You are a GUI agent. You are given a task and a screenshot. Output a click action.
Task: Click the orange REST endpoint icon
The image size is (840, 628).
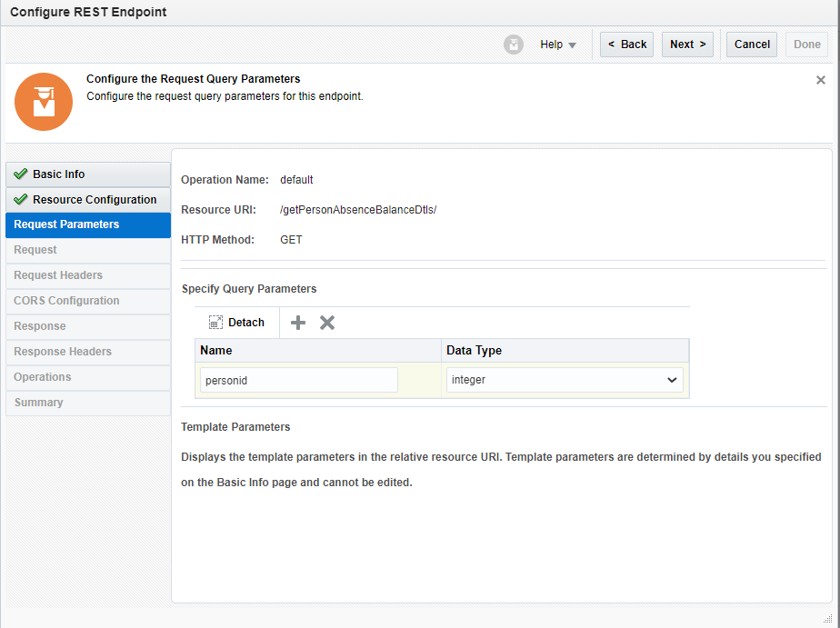(x=44, y=101)
